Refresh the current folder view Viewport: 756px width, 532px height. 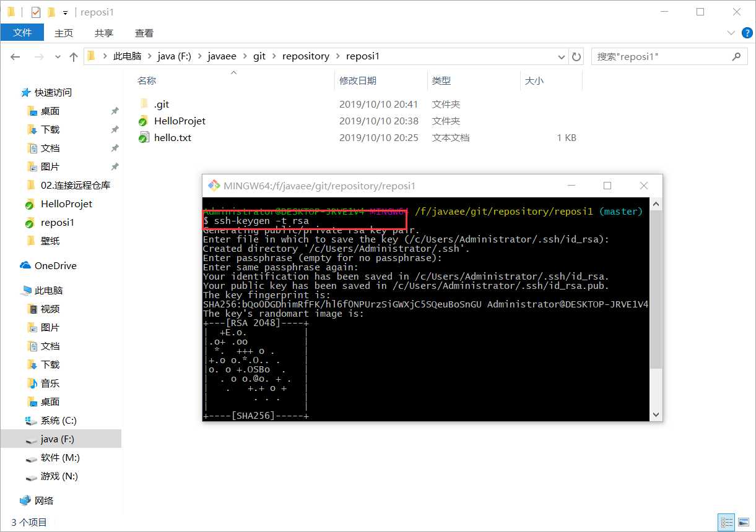click(576, 56)
